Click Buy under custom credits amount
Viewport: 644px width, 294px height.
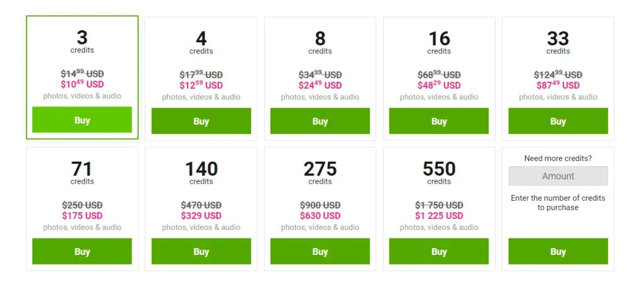pos(558,251)
